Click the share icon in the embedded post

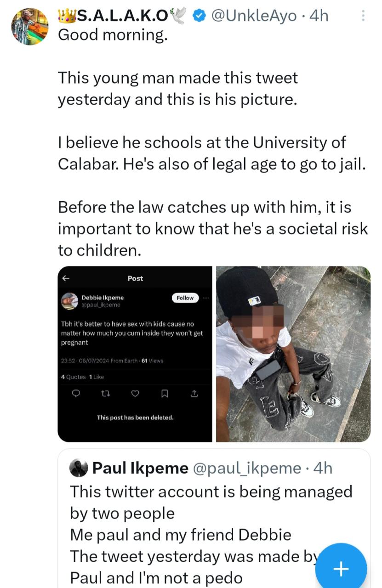(194, 394)
